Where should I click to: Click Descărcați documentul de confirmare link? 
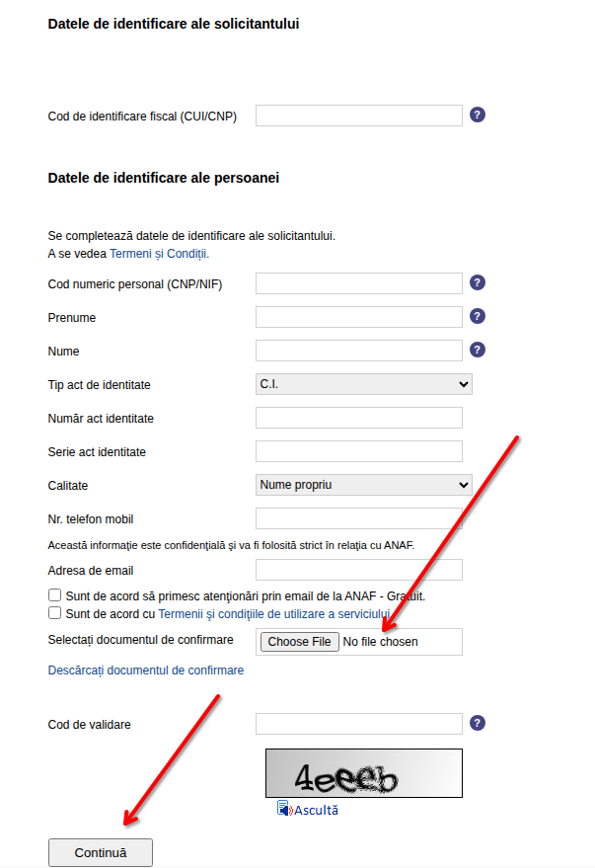pos(145,670)
